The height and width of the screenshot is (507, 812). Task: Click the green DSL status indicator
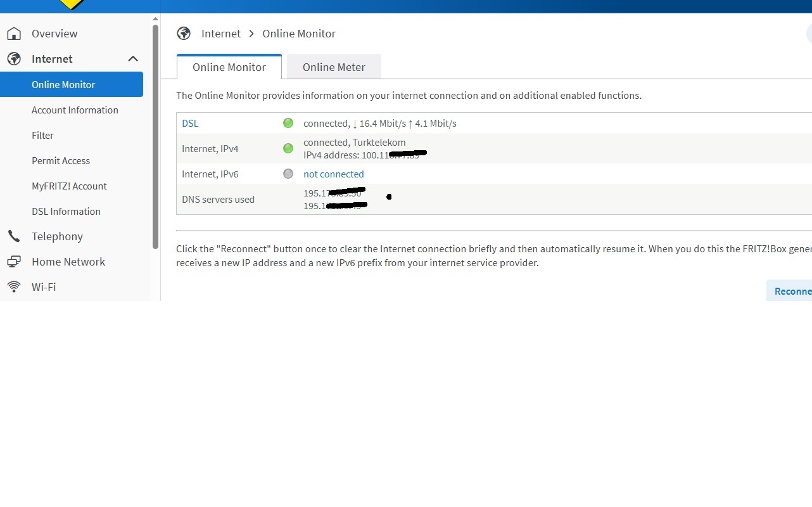click(288, 124)
